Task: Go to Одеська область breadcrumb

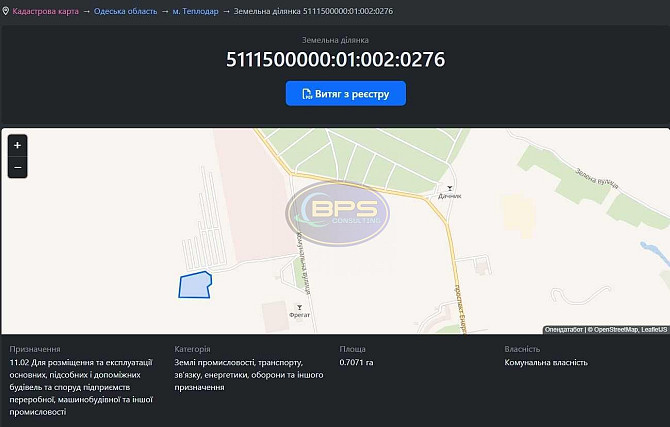Action: point(125,9)
